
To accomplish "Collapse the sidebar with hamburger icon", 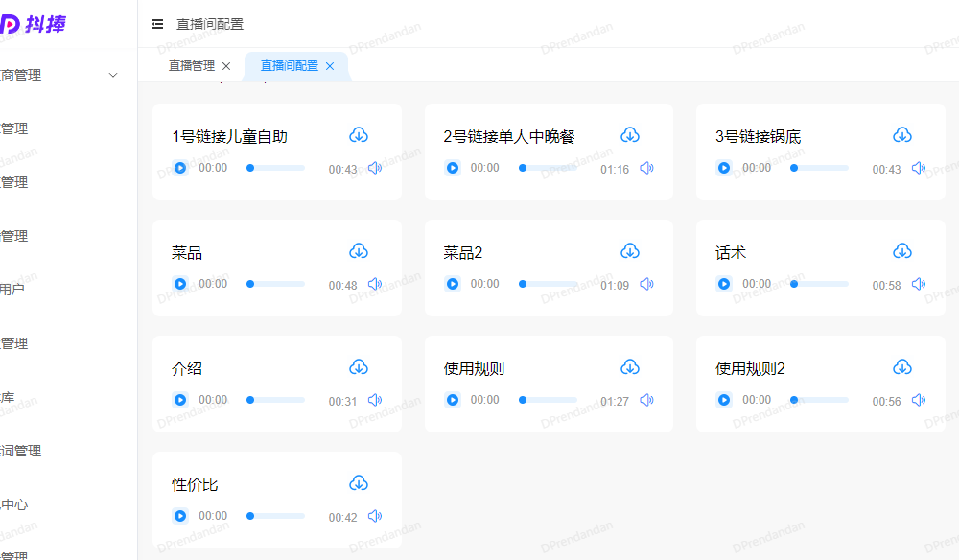I will [x=157, y=24].
